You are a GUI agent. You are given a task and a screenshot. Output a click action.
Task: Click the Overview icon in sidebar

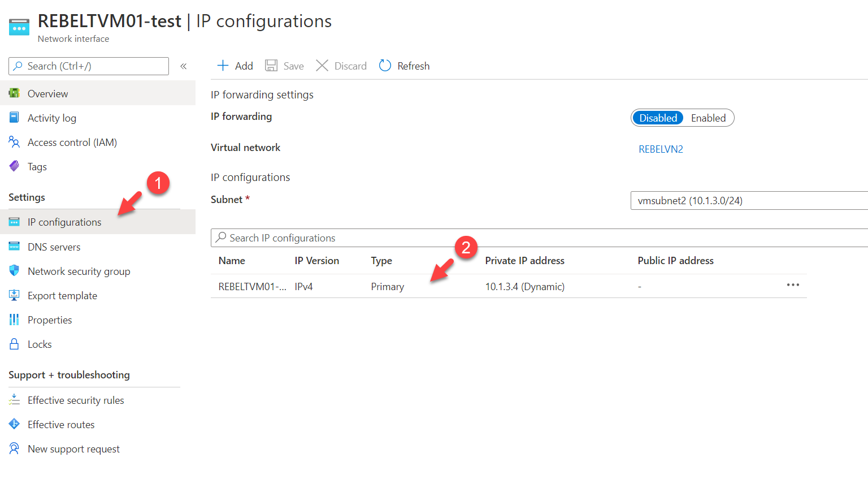[x=14, y=93]
